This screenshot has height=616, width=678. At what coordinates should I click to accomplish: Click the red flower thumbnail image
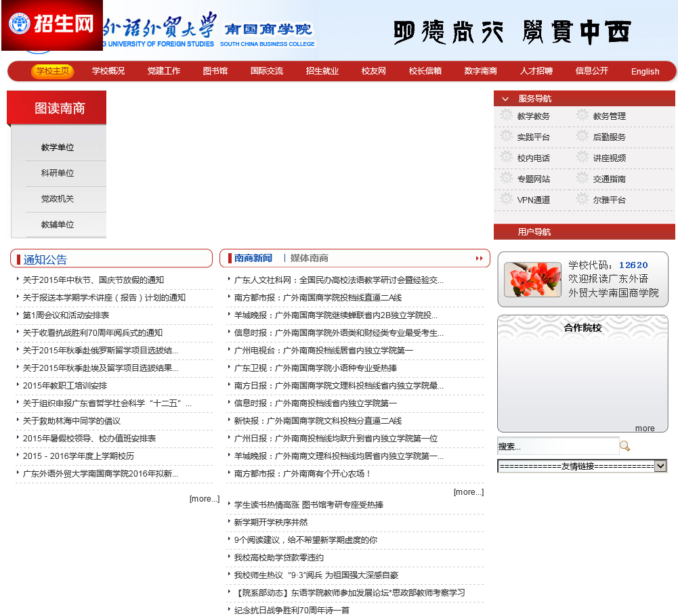click(532, 279)
